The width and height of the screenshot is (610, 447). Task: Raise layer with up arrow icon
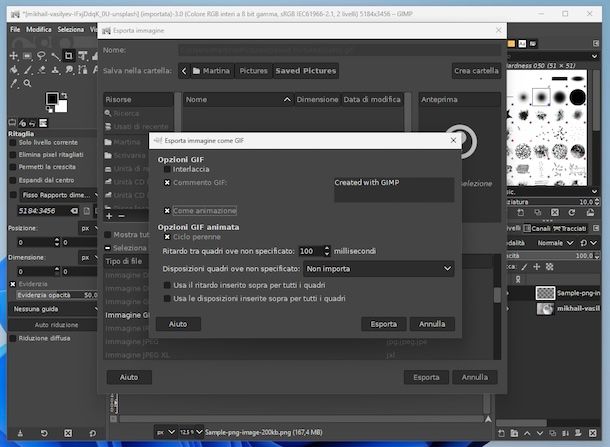pos(527,433)
